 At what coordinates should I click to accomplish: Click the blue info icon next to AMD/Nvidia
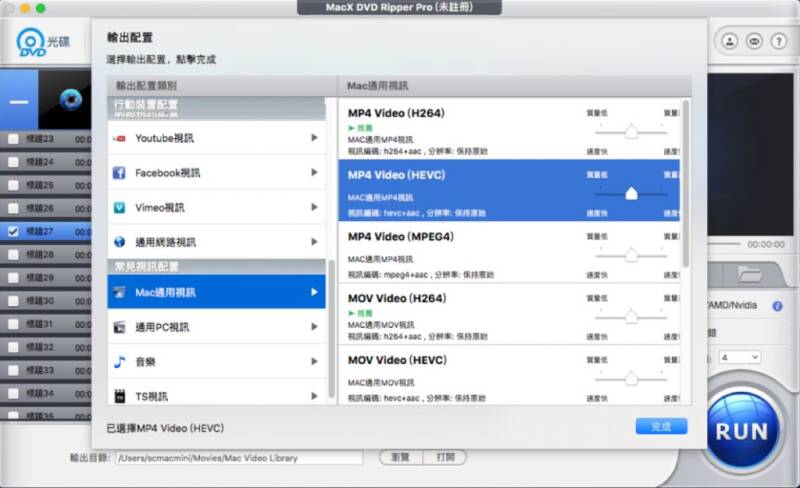click(777, 306)
